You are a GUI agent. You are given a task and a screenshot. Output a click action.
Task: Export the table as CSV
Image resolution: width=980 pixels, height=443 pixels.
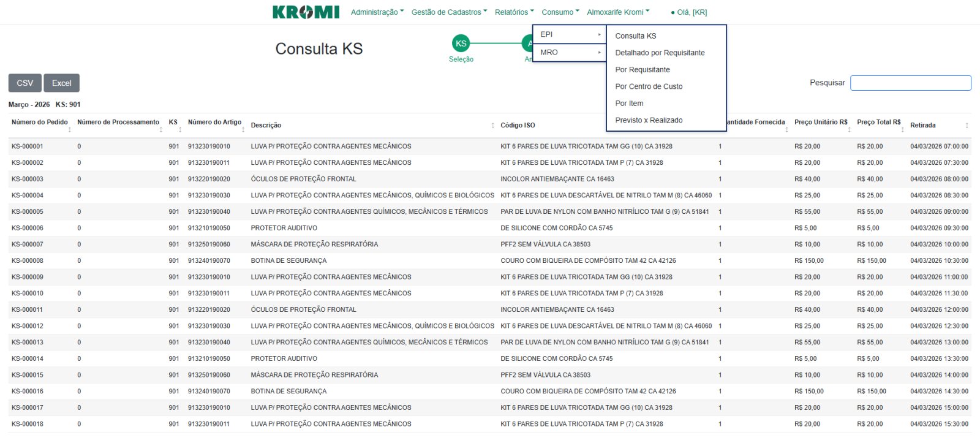(x=25, y=83)
